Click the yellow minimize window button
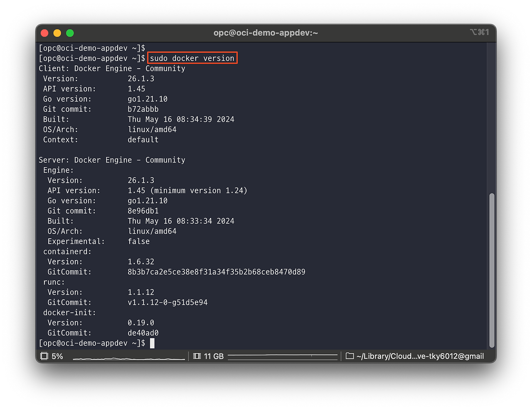The image size is (532, 410). pyautogui.click(x=57, y=33)
